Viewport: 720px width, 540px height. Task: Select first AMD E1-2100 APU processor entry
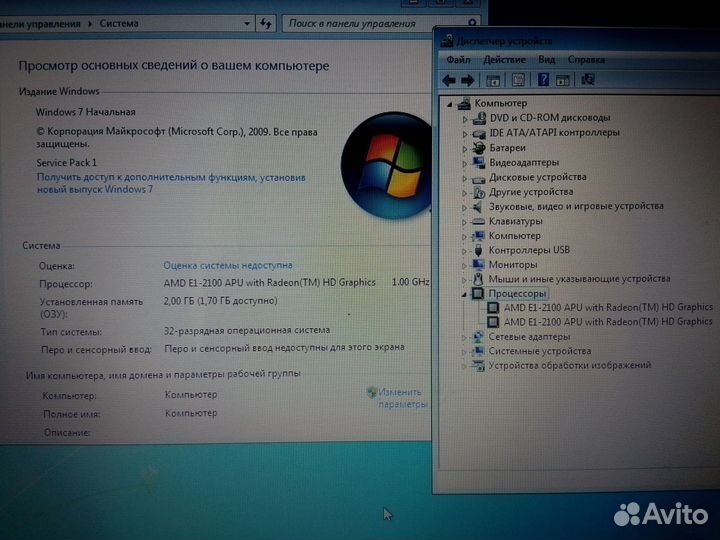608,307
